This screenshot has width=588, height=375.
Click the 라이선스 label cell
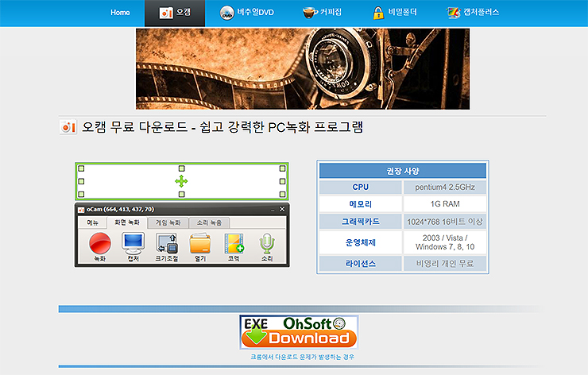click(361, 264)
